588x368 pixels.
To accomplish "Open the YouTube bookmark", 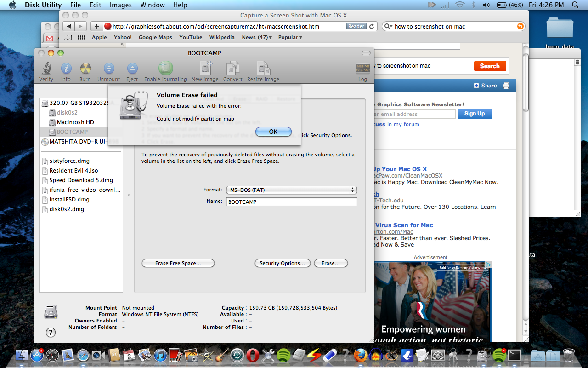I will coord(191,37).
